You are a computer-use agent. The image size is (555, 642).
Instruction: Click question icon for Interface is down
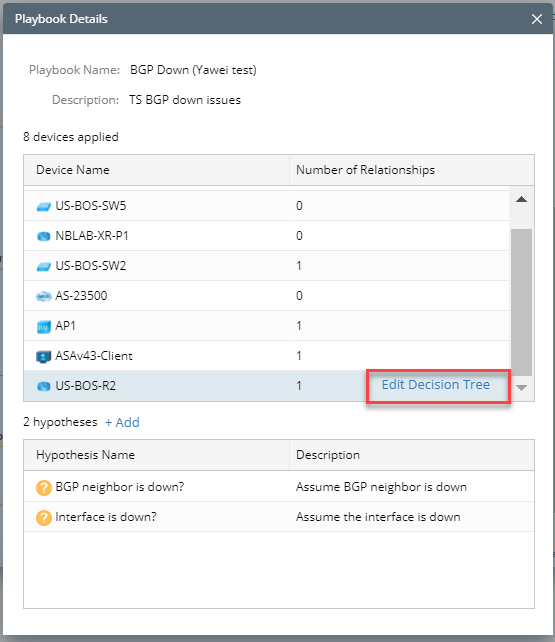pos(44,518)
